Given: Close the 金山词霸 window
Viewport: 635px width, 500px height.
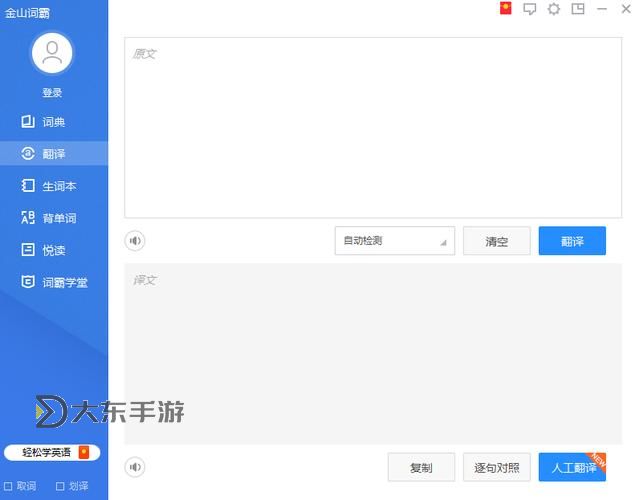Looking at the screenshot, I should point(626,9).
